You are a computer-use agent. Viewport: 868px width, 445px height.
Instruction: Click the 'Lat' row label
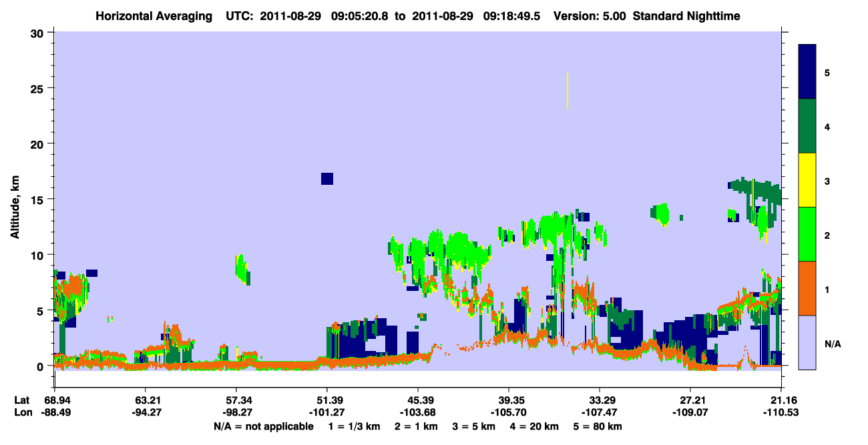pos(22,400)
